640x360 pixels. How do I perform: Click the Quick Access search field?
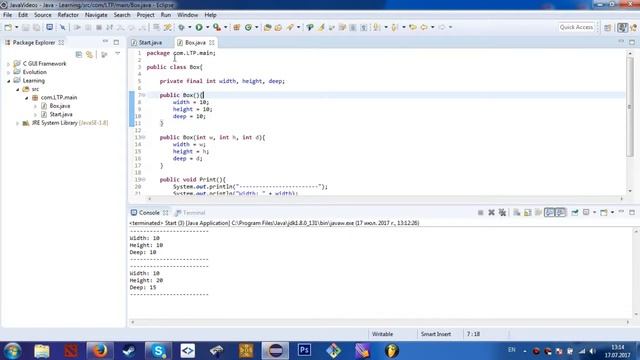coord(576,27)
